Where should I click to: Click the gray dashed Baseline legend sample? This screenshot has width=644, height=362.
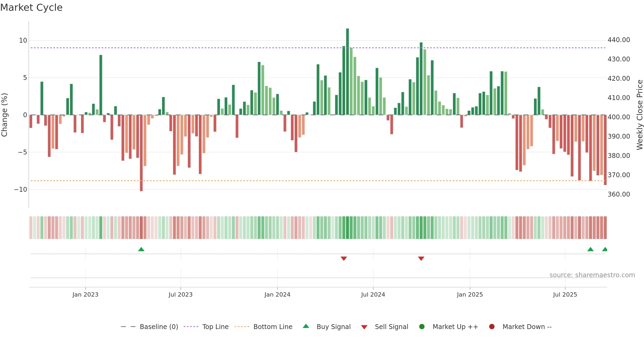[x=128, y=327]
